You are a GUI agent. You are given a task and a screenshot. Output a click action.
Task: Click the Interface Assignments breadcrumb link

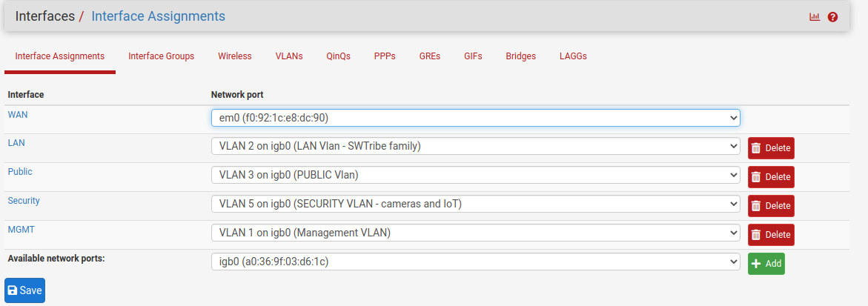[159, 16]
